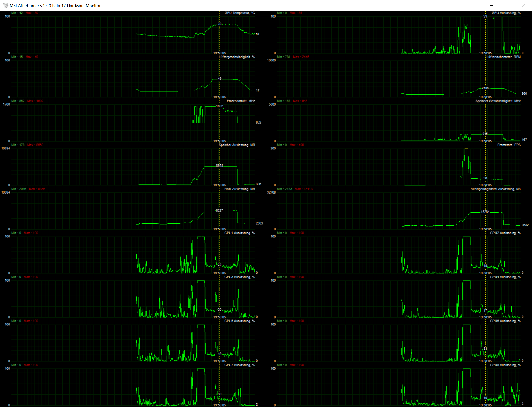Select the Auslagerungsdatei Auslastung graph label
The width and height of the screenshot is (532, 407).
[x=496, y=189]
